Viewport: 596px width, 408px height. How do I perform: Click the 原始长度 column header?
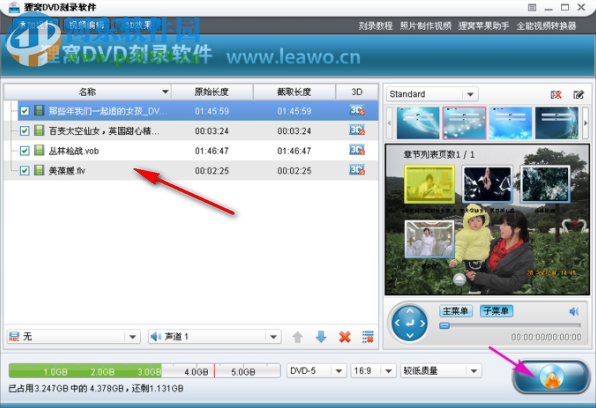coord(212,92)
